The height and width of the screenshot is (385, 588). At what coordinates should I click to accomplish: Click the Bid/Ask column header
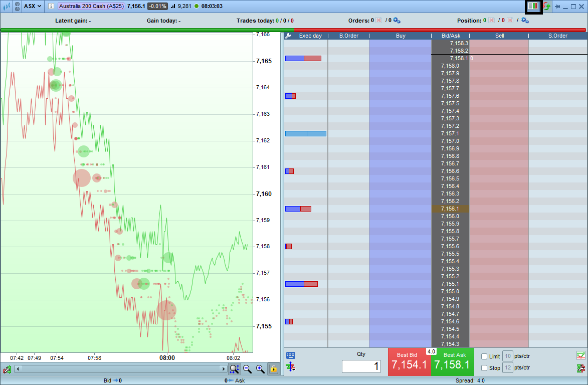coord(451,36)
